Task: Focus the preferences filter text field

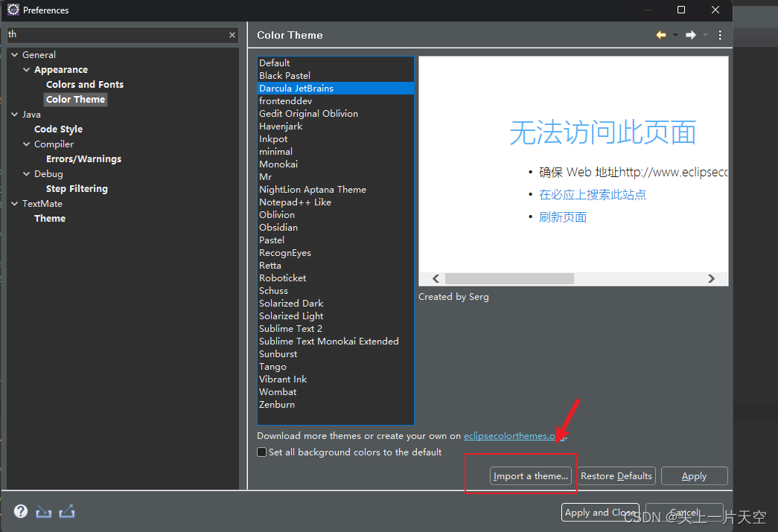Action: point(117,35)
